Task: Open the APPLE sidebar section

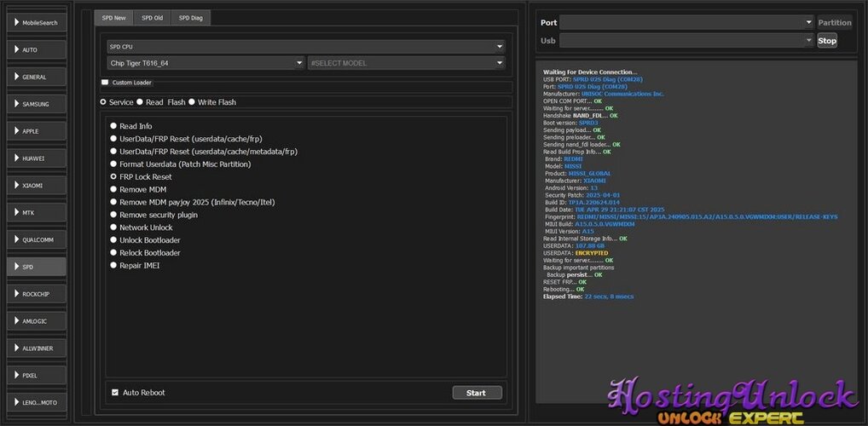Action: point(37,131)
